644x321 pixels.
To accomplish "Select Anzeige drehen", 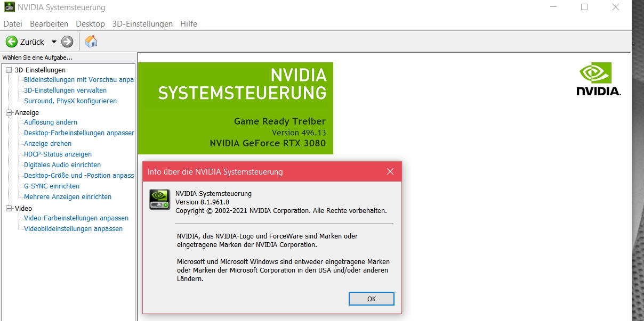I will click(x=47, y=144).
